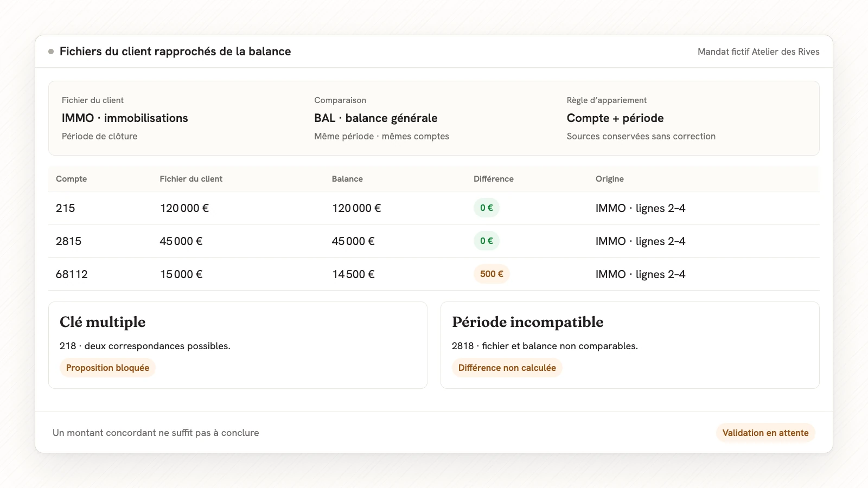Click the 'Différence non calculée' badge
The width and height of the screenshot is (868, 488).
[x=507, y=368]
